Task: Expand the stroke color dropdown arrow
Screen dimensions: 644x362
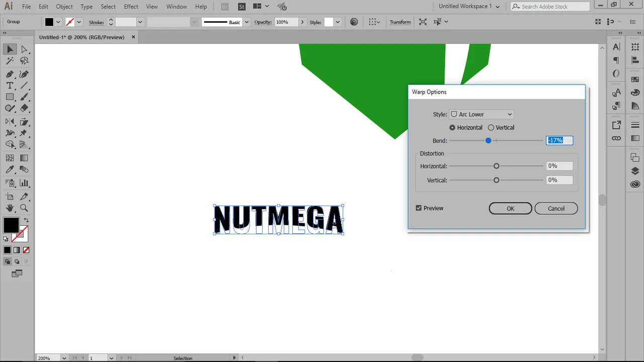Action: coord(79,22)
